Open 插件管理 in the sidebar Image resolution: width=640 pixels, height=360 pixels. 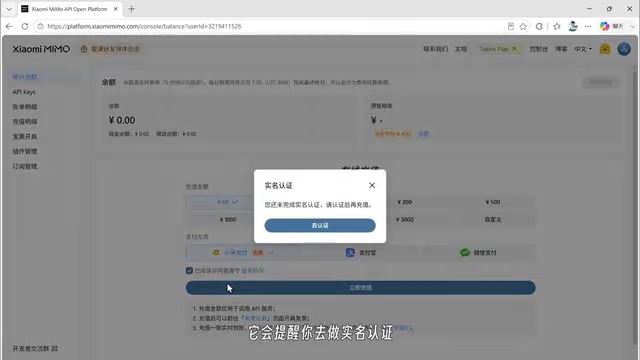click(25, 151)
